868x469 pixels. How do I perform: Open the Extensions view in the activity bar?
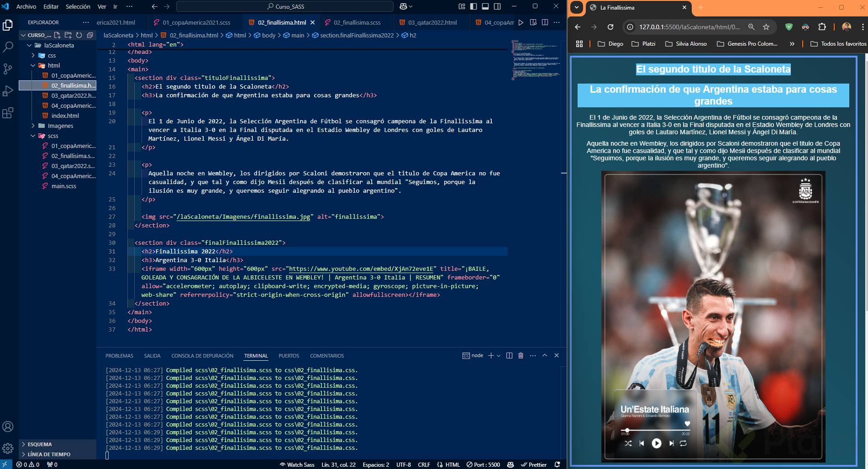tap(8, 112)
